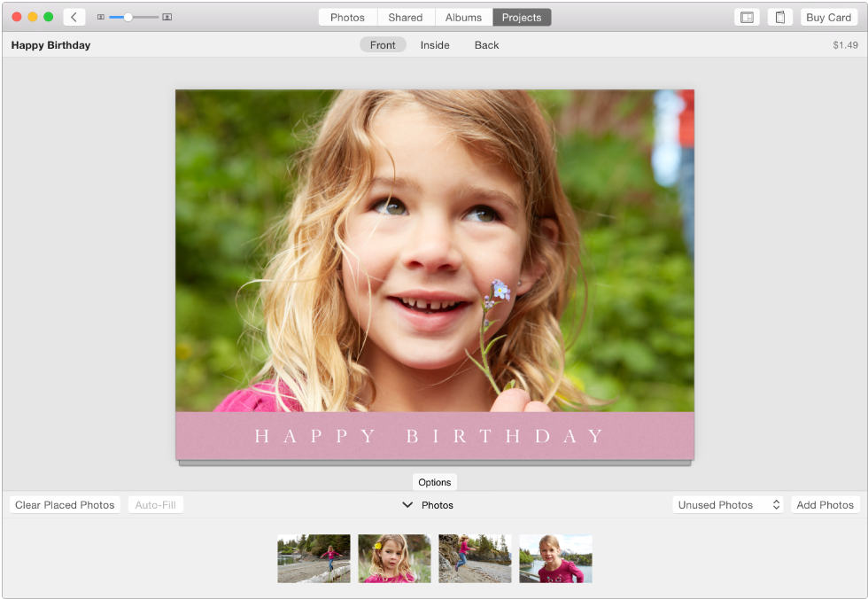Click the yellow minimize window control
This screenshot has height=599, width=868.
pos(32,17)
